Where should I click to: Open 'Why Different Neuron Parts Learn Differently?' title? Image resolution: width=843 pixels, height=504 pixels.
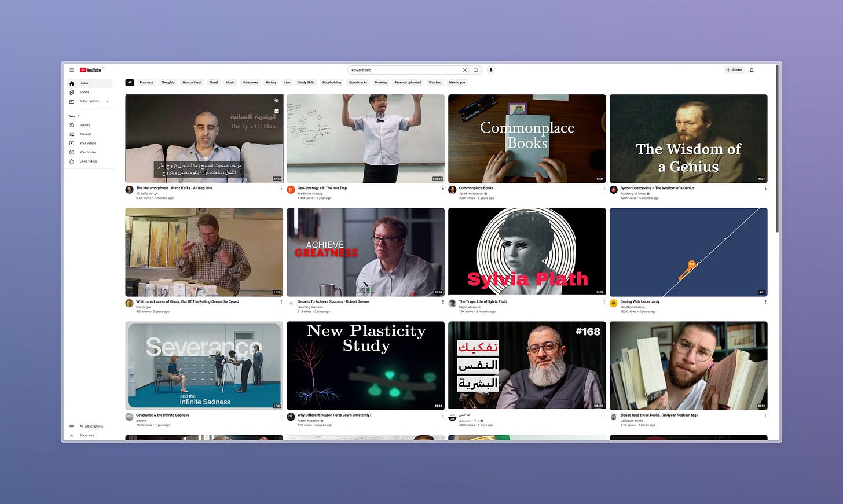(334, 415)
